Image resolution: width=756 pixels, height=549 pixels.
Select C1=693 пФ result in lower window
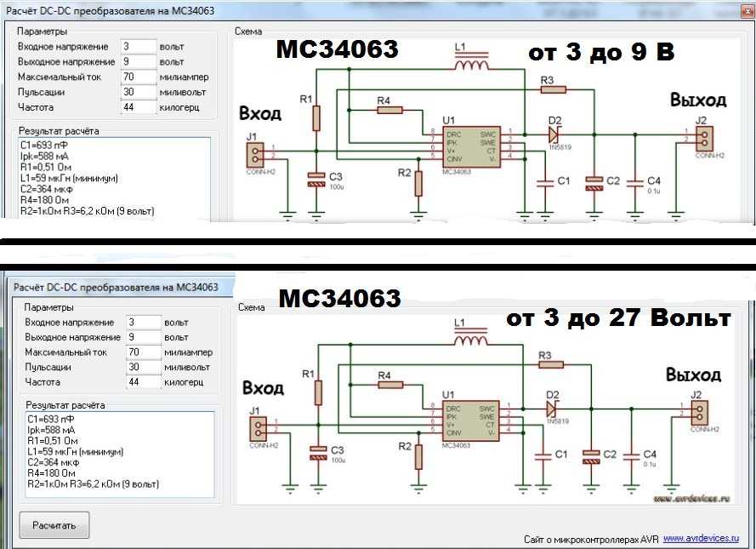[x=51, y=420]
